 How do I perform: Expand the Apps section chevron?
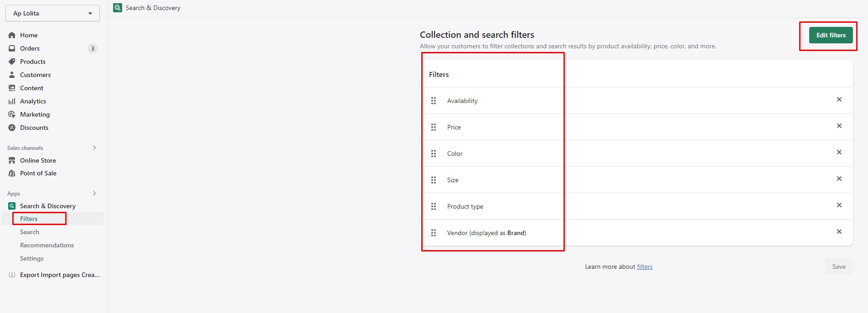click(x=94, y=193)
